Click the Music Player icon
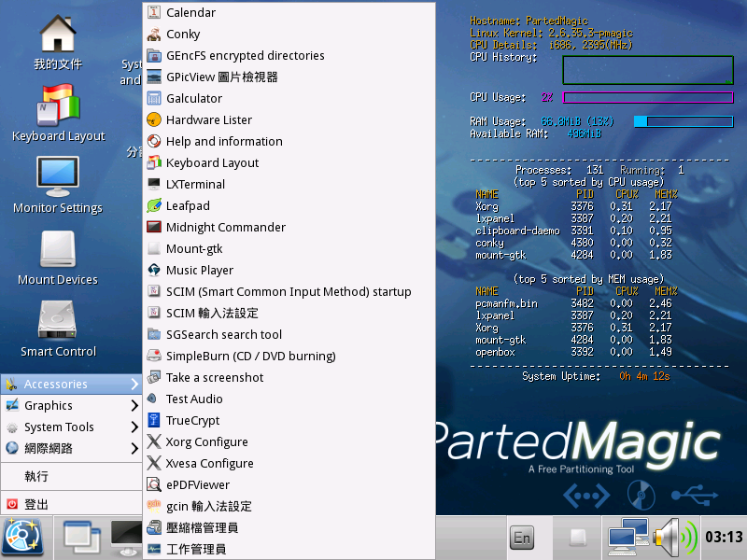This screenshot has width=747, height=560. pos(154,270)
